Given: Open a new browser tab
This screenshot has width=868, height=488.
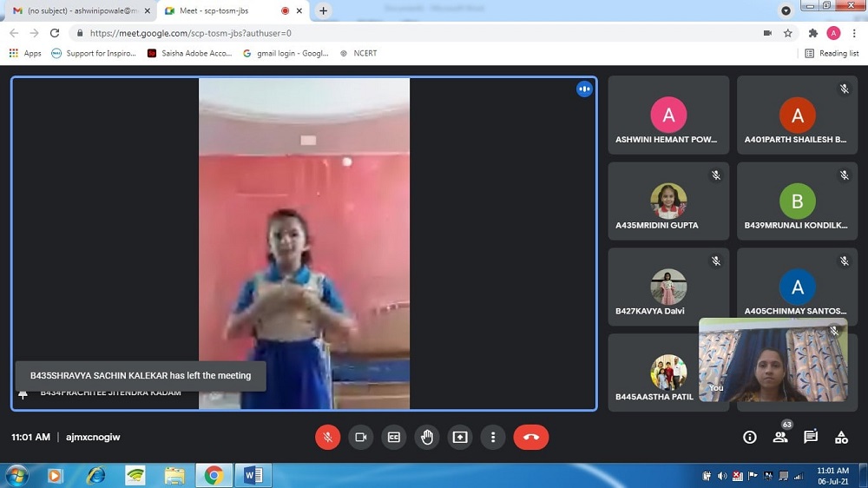Looking at the screenshot, I should coord(324,10).
